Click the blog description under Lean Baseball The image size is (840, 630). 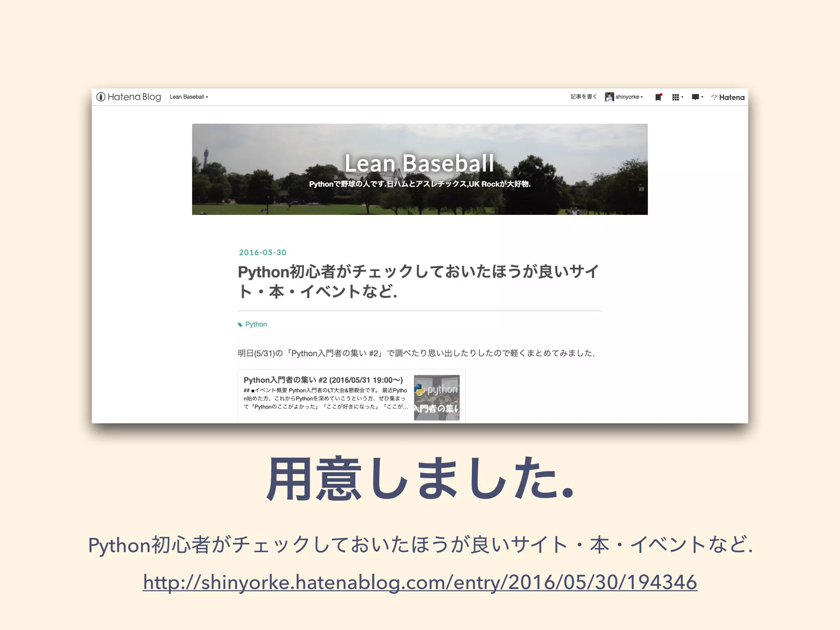pyautogui.click(x=420, y=184)
